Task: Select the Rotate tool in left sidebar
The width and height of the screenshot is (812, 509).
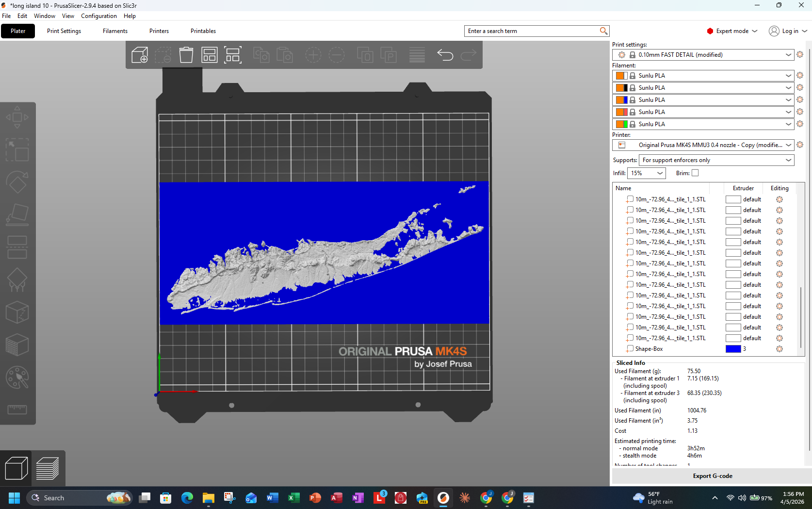Action: point(17,182)
